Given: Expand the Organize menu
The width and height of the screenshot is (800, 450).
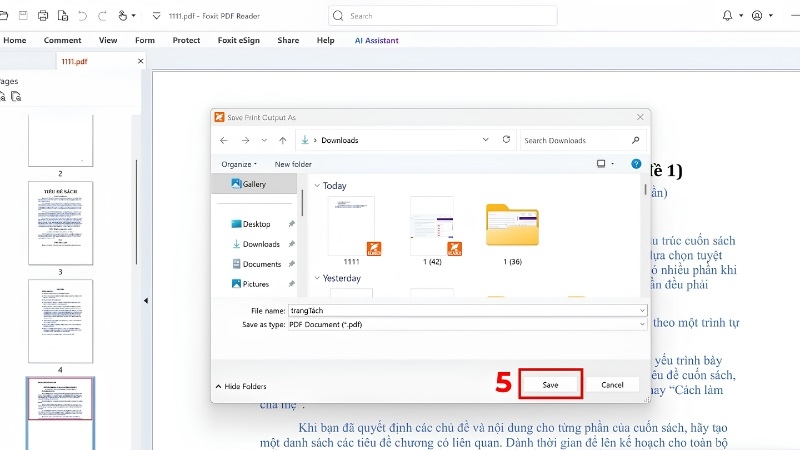Looking at the screenshot, I should click(239, 164).
